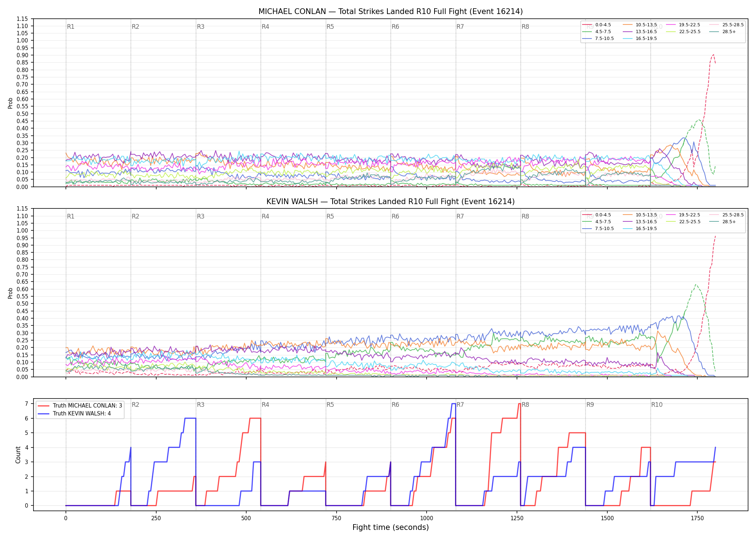This screenshot has width=756, height=540.
Task: Click blue line swatch for Truth KEVIN WALSH
Action: click(44, 413)
